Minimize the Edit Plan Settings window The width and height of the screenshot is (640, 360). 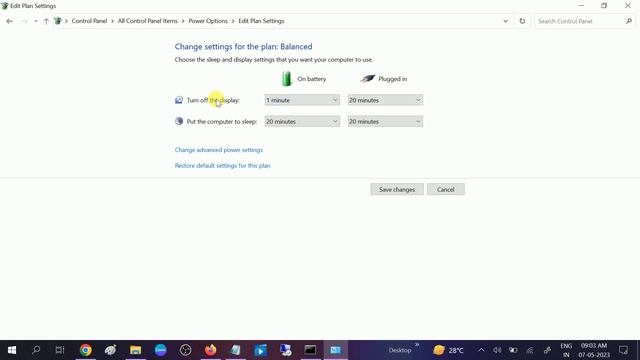[581, 6]
